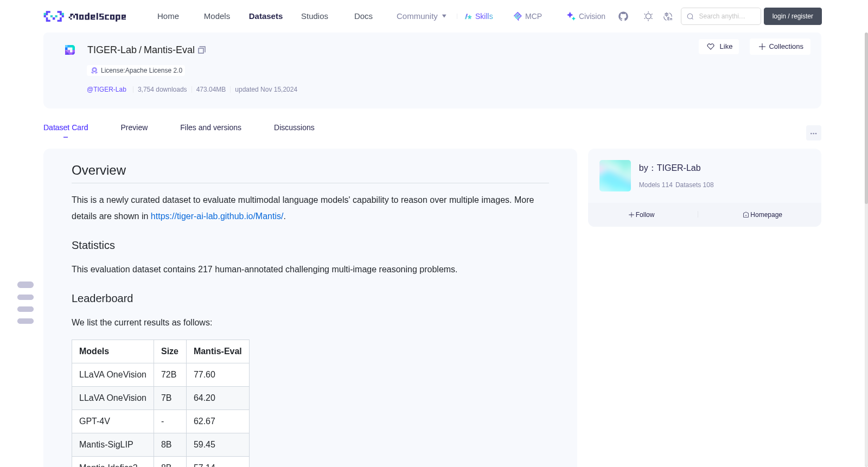868x467 pixels.
Task: Go to Home page
Action: 168,16
